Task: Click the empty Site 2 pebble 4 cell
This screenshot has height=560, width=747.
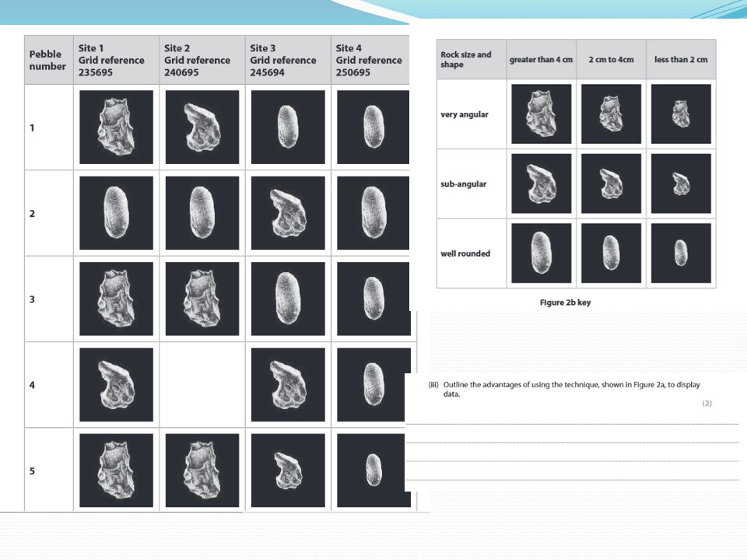Action: click(x=202, y=384)
